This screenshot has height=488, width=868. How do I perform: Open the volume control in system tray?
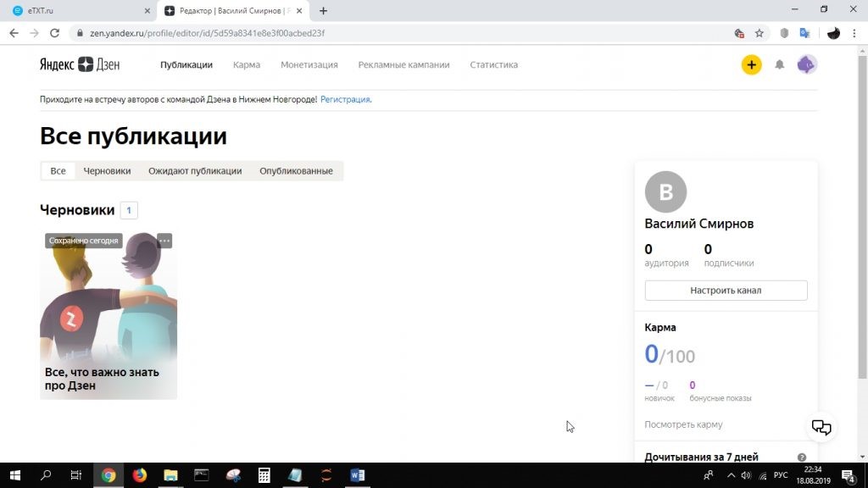click(746, 475)
